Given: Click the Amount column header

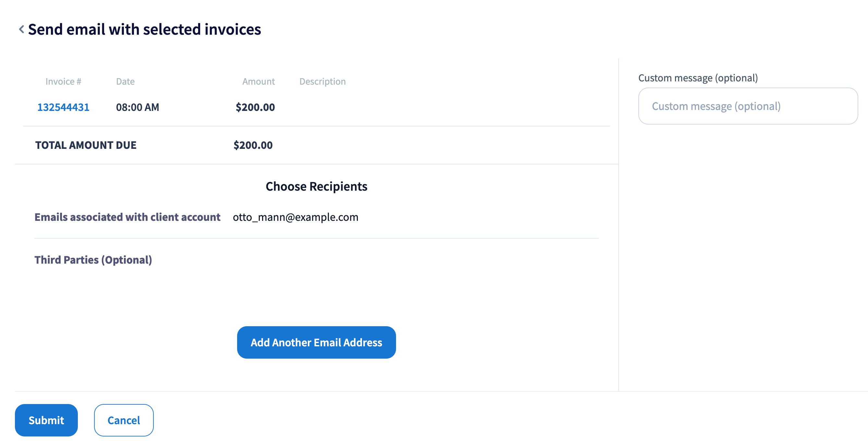Looking at the screenshot, I should 258,81.
